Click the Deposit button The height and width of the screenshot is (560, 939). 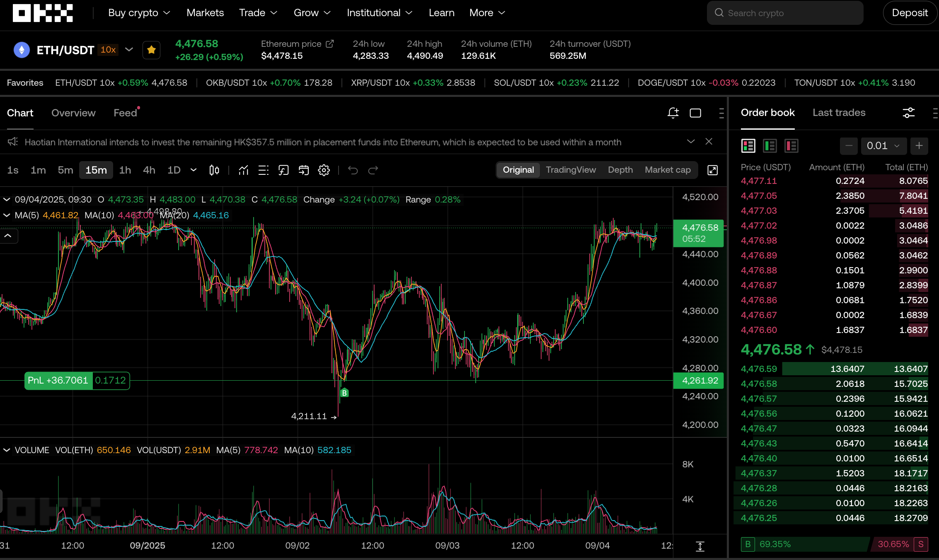909,13
